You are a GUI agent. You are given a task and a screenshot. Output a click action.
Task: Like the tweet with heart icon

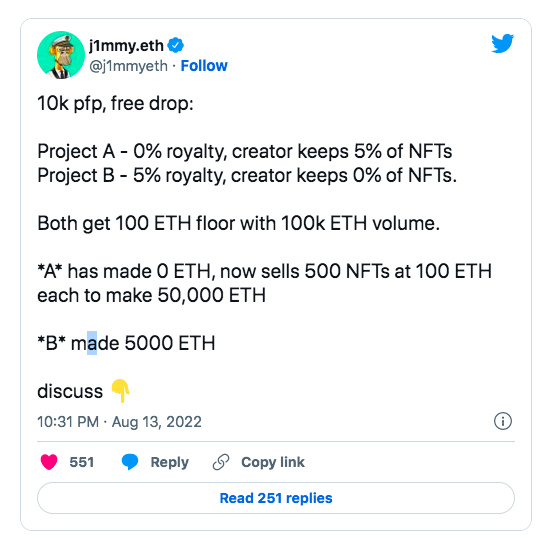49,462
